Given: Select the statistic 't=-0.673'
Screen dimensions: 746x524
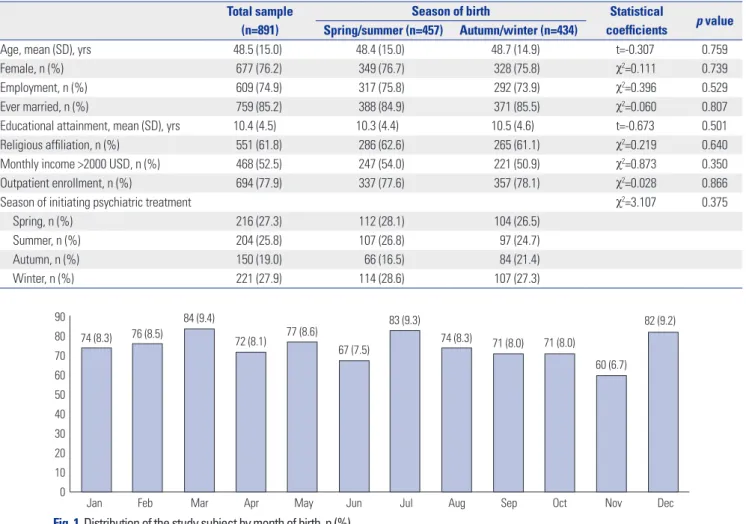Looking at the screenshot, I should [x=635, y=126].
